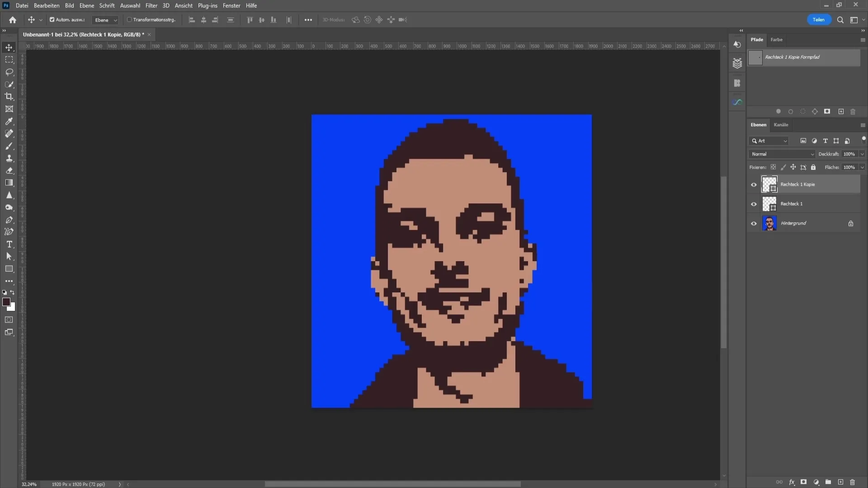Viewport: 868px width, 488px height.
Task: Click the Teilen button top right
Action: pyautogui.click(x=819, y=20)
